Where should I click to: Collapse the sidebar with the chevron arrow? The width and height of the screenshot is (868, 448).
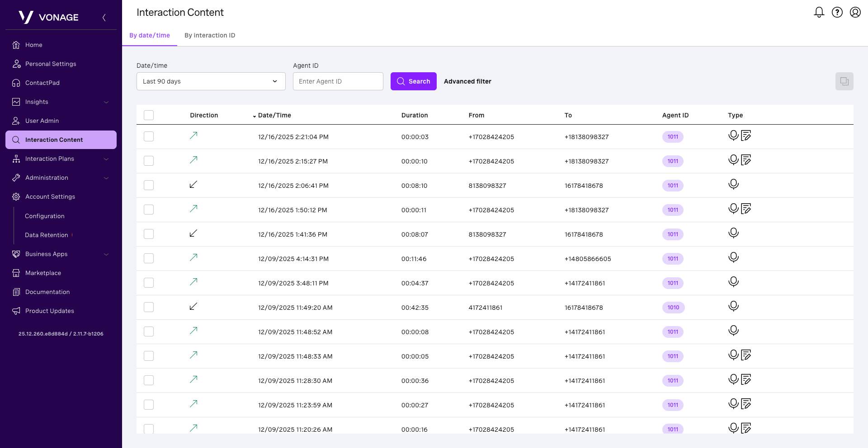(x=104, y=18)
